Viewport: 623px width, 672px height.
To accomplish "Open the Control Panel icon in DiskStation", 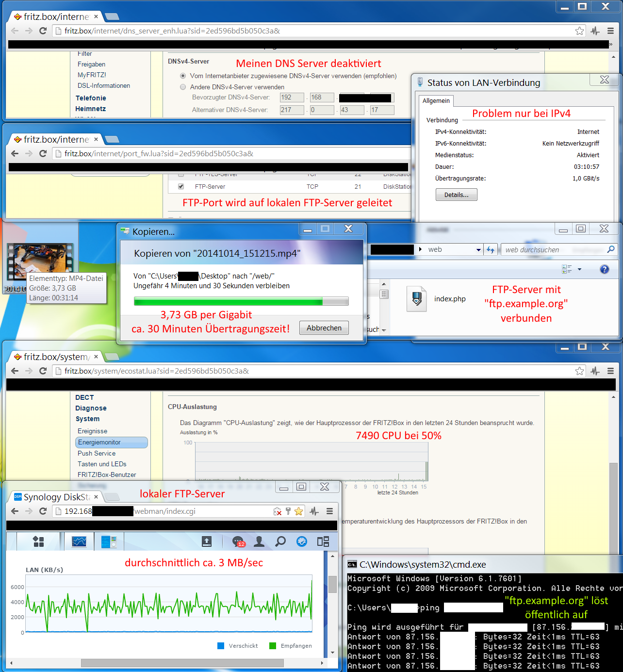I will point(109,541).
